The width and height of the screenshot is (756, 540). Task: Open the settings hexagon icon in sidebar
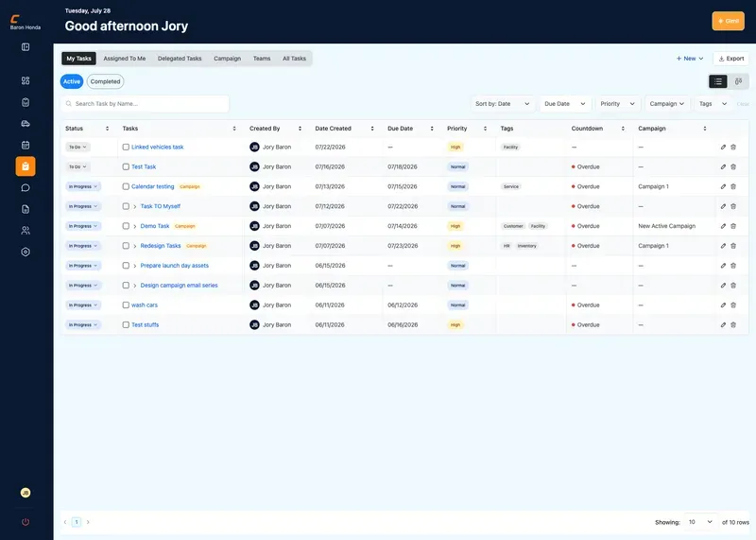(26, 252)
